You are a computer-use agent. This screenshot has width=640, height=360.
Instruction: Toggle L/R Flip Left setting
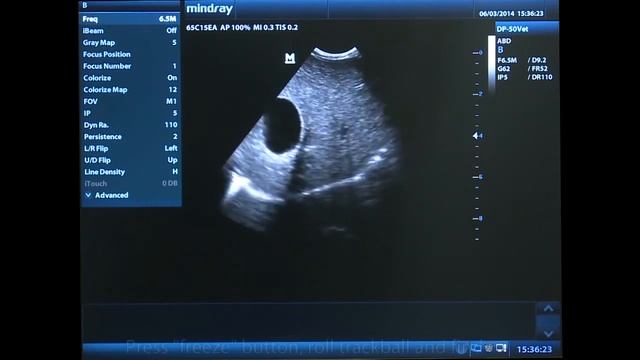[130, 148]
